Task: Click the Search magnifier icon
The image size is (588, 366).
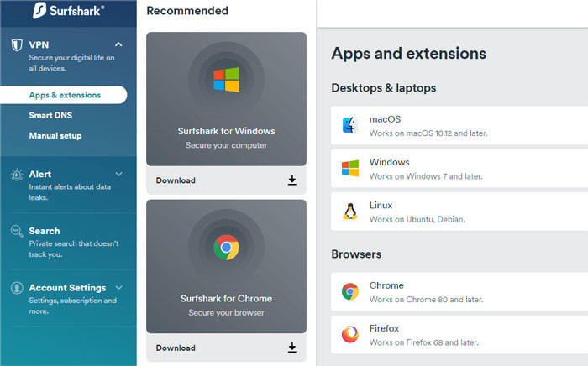Action: (17, 231)
